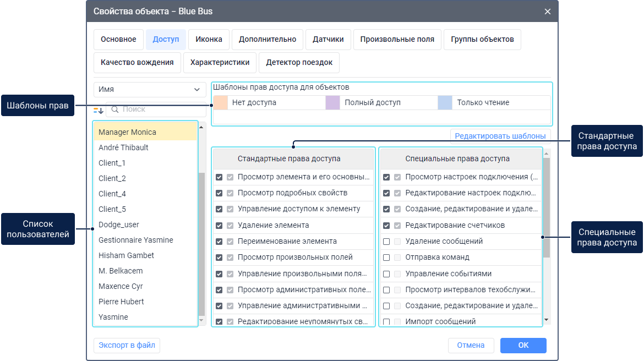644x361 pixels.
Task: Switch to the 'Датчики' tab
Action: tap(328, 40)
